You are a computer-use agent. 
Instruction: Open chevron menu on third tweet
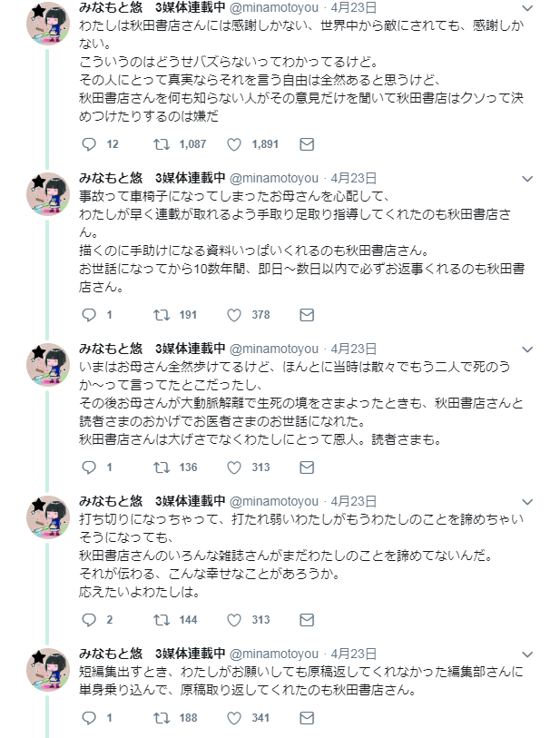point(532,349)
